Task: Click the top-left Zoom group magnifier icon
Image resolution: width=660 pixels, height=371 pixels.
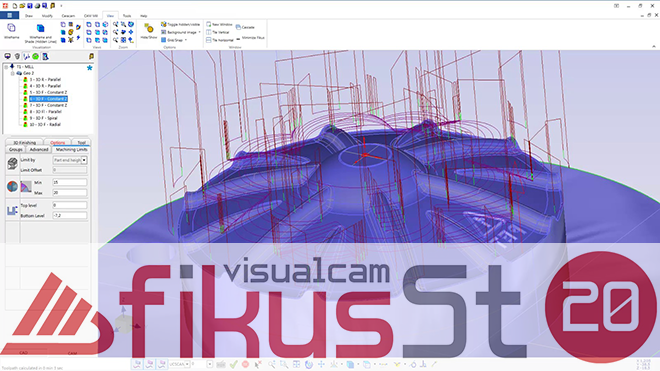Action: pyautogui.click(x=115, y=24)
